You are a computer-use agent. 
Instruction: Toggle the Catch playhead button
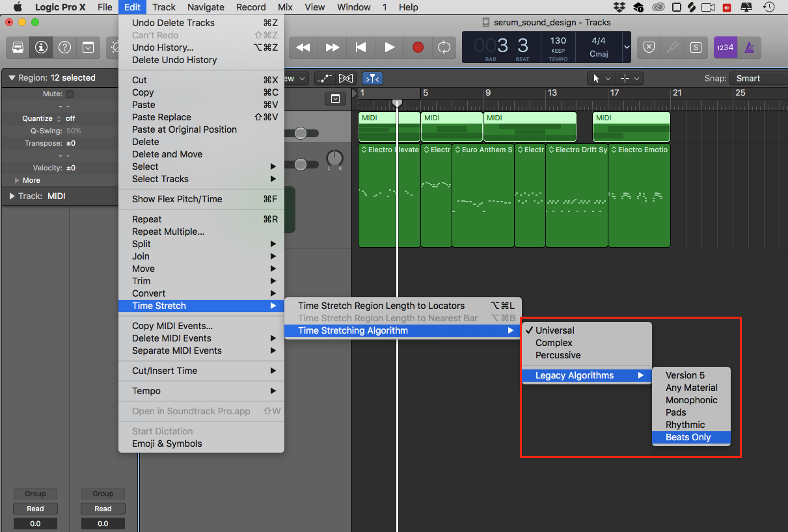point(372,78)
